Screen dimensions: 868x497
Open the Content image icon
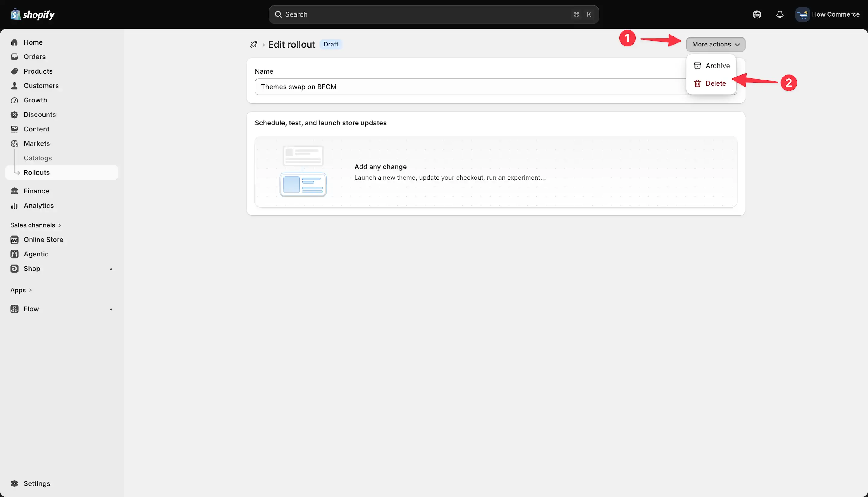[14, 129]
